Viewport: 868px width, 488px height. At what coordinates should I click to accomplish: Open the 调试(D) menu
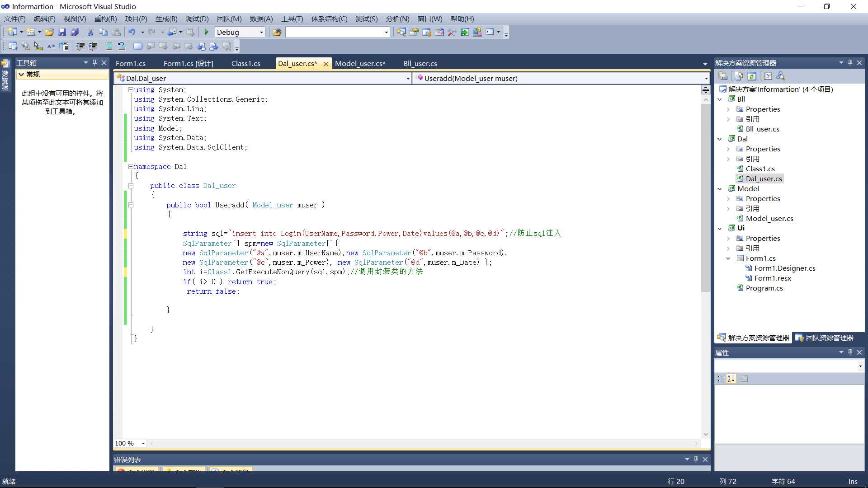197,19
